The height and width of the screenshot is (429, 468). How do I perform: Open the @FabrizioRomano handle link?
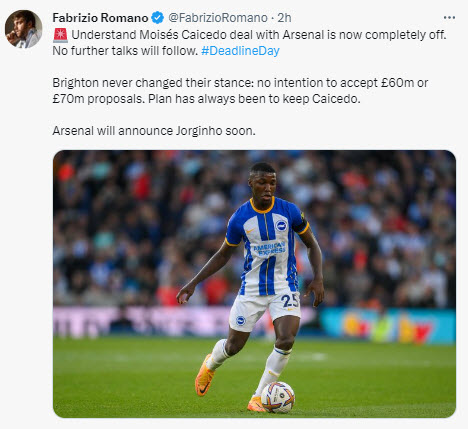(218, 18)
